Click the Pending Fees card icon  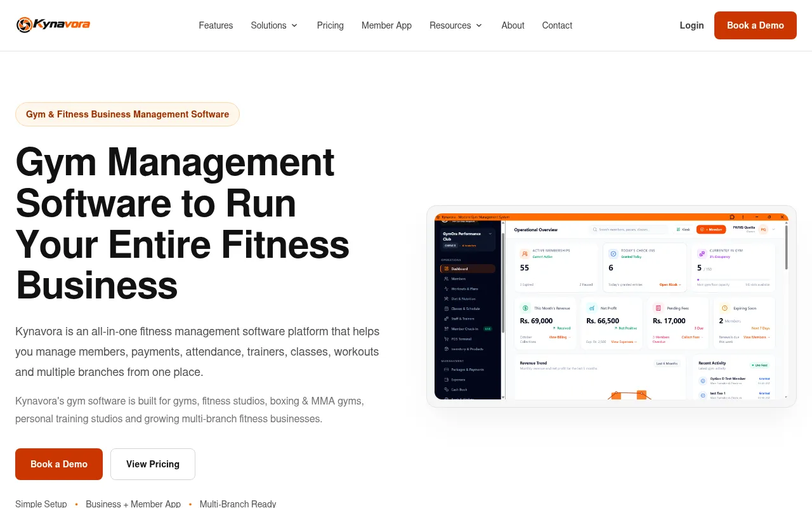point(658,308)
